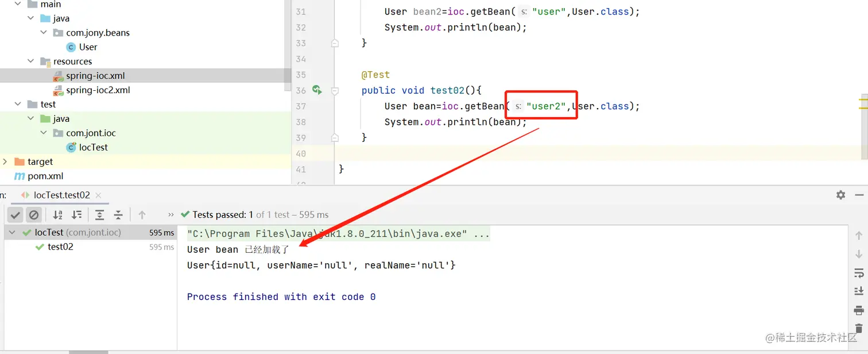Click the User{id=null...} output line

[321, 265]
